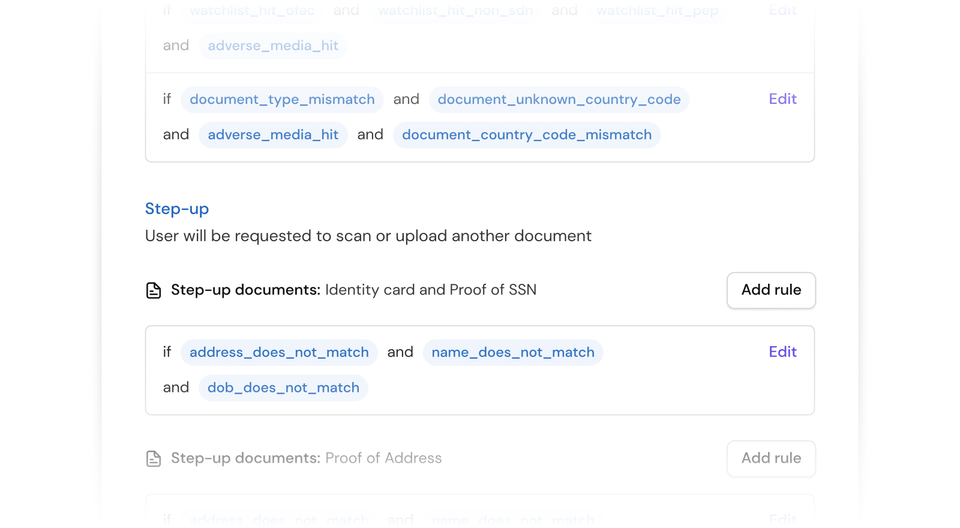Edit the watchlist_hit_ofac rule at top
The height and width of the screenshot is (528, 960).
[782, 11]
